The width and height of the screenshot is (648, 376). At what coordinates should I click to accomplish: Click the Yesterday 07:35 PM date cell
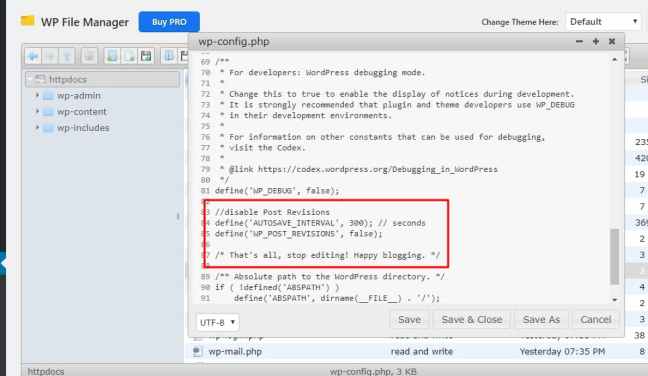pos(562,352)
